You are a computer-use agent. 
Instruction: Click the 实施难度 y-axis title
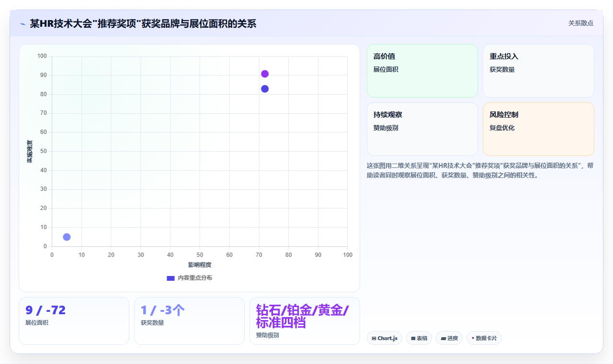click(30, 152)
